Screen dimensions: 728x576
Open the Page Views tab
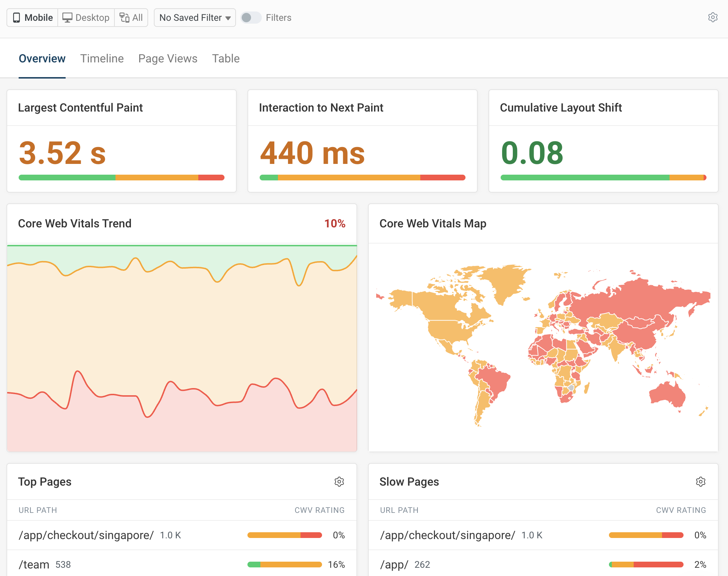pyautogui.click(x=167, y=58)
